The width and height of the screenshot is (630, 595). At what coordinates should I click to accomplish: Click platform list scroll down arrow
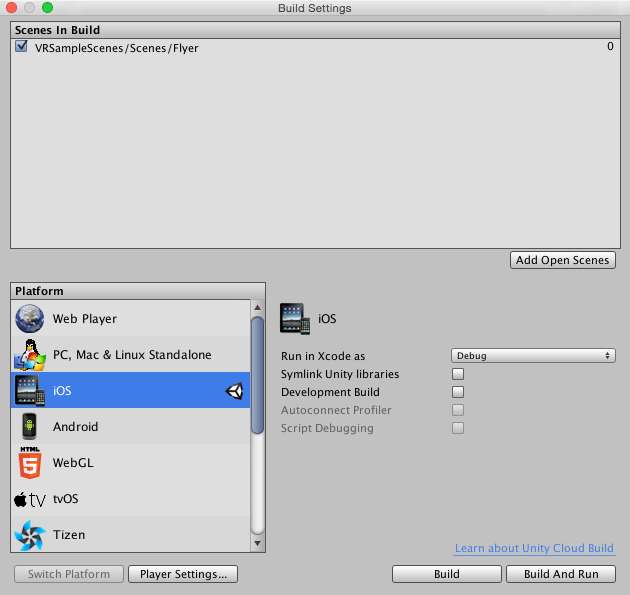258,543
